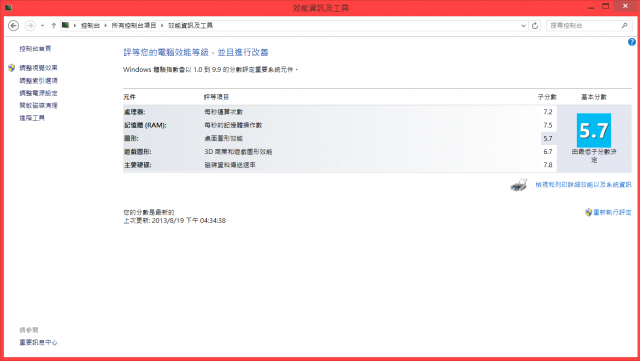The image size is (640, 361).
Task: Click the highlighted 5.7 graphics subscore
Action: [x=548, y=138]
